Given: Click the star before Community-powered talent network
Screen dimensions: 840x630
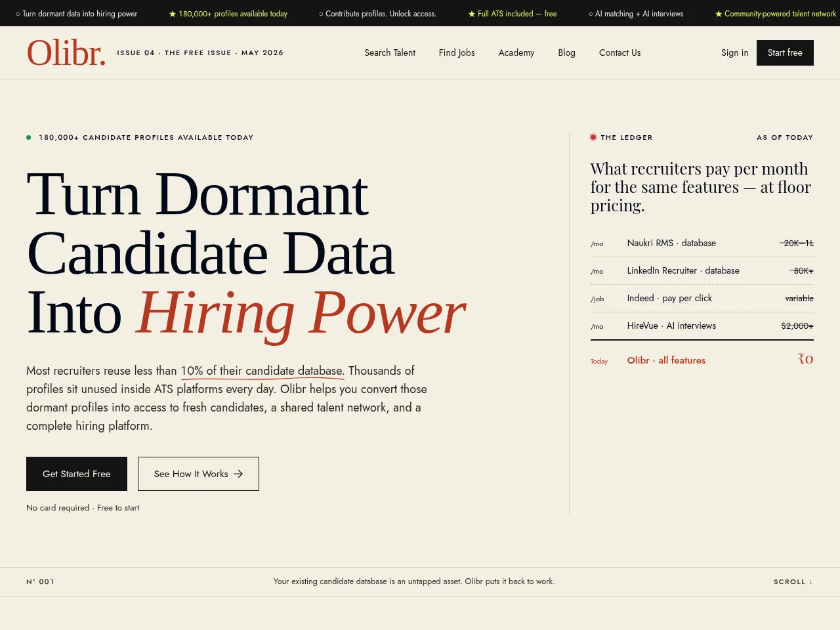Looking at the screenshot, I should pyautogui.click(x=719, y=14).
